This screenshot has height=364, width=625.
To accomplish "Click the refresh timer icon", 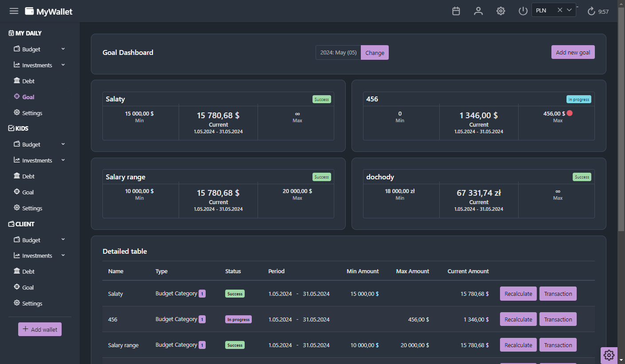I will click(x=591, y=12).
